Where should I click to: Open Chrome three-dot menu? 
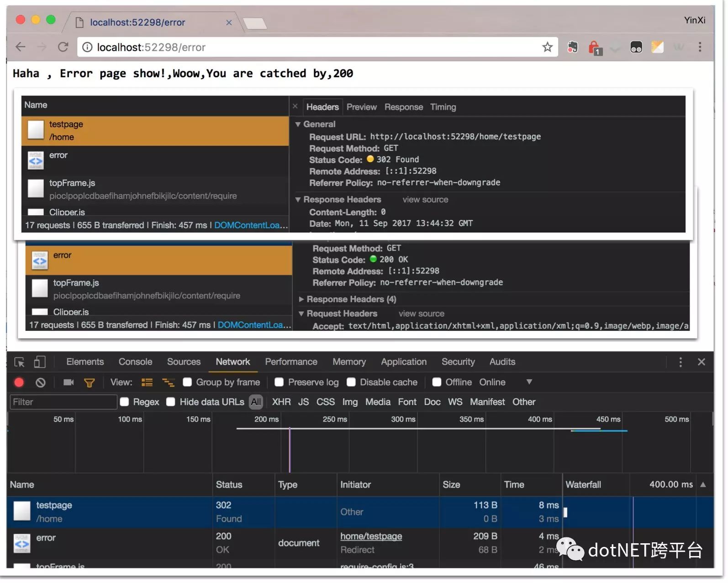(700, 47)
